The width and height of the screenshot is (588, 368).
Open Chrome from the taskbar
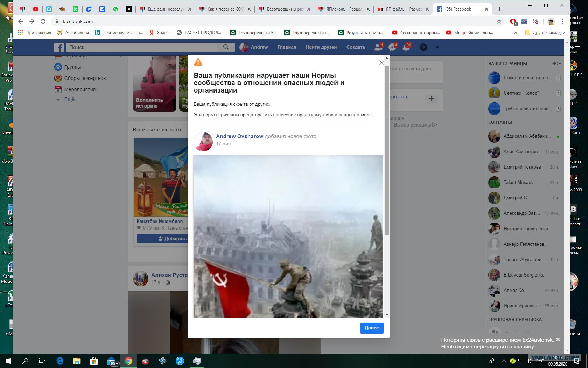128,361
